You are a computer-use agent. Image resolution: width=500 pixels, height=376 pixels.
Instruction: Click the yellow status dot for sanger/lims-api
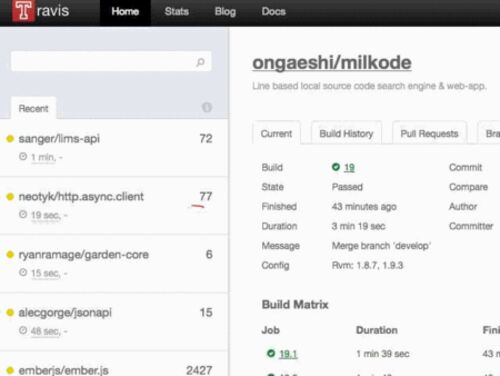click(x=10, y=139)
